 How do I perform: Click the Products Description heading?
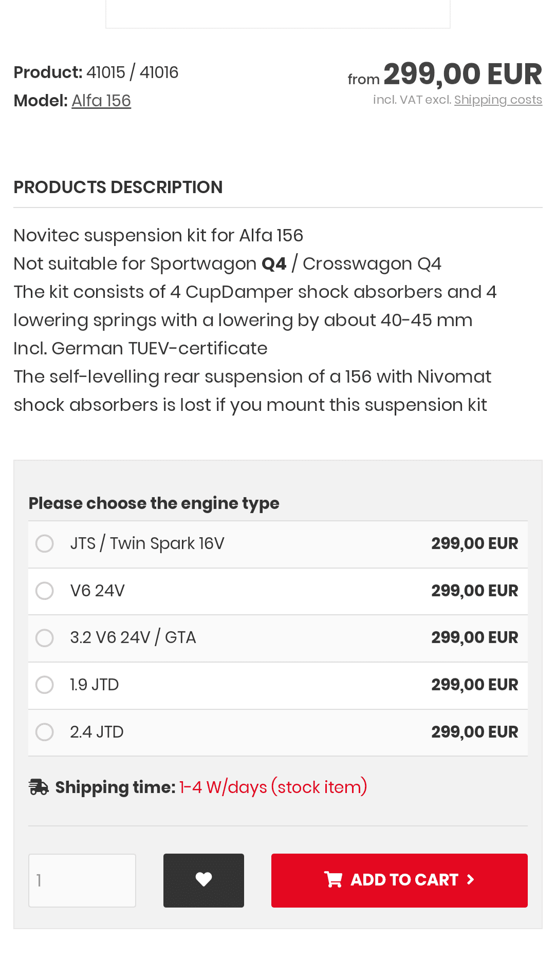pos(118,187)
